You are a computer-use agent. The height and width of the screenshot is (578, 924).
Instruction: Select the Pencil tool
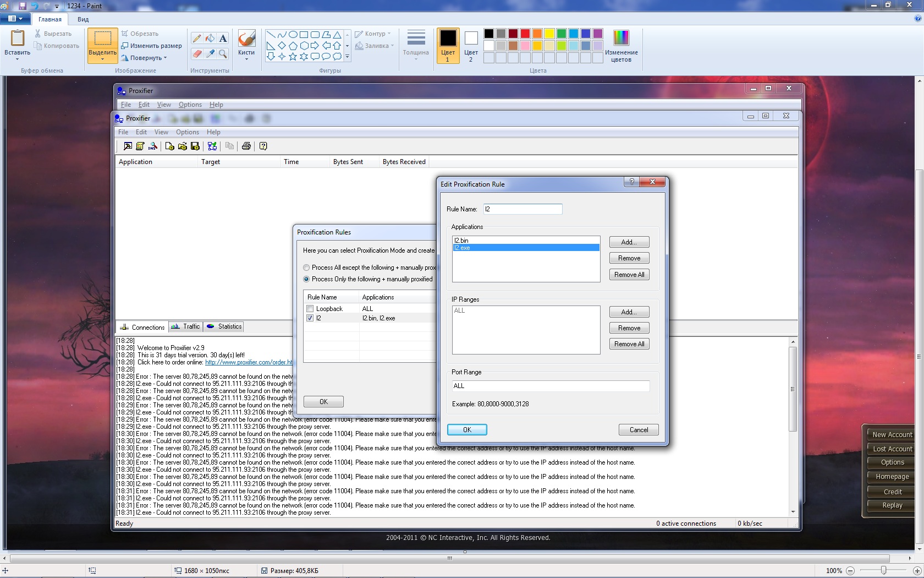pyautogui.click(x=197, y=38)
